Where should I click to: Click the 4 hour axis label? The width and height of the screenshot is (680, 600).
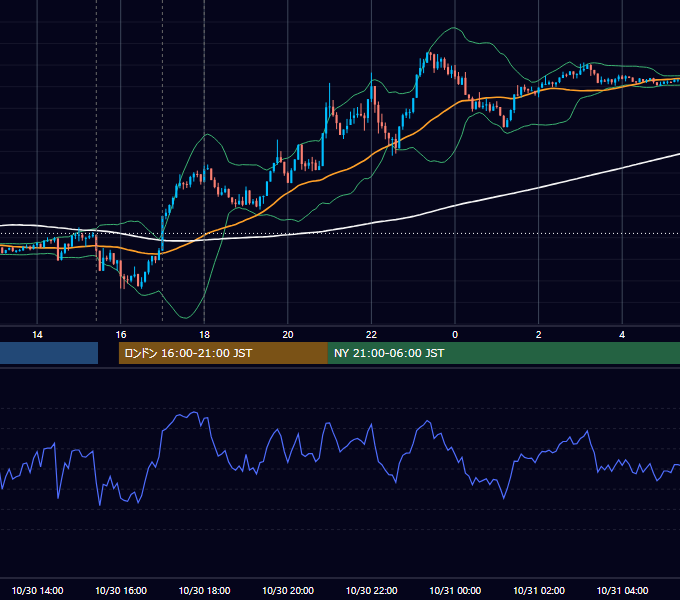[x=622, y=335]
